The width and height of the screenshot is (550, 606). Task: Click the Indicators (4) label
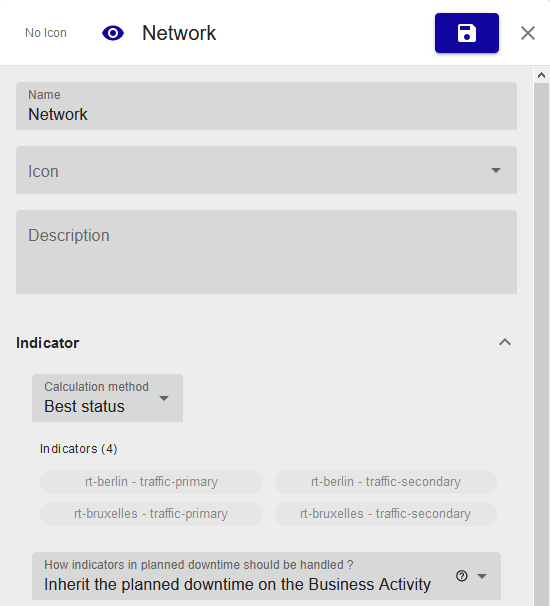(78, 449)
